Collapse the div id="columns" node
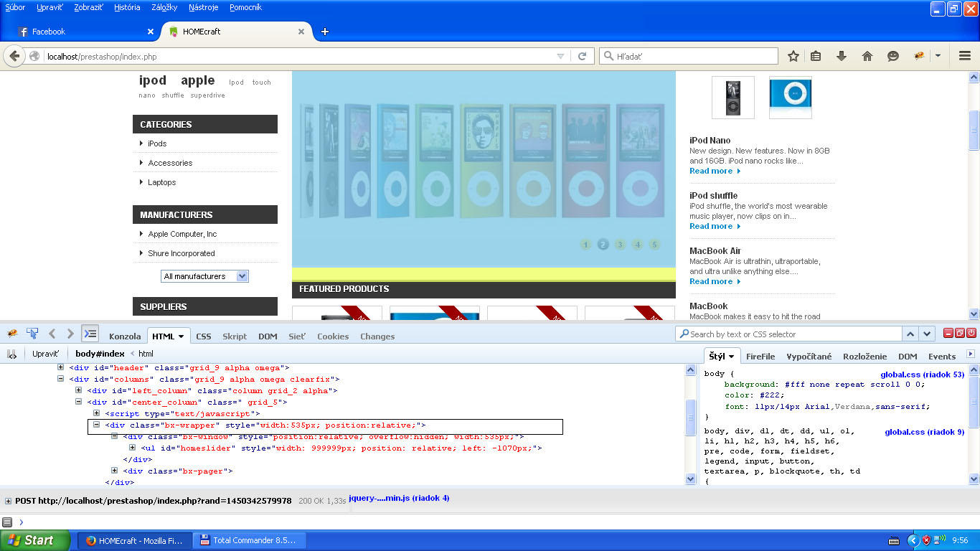This screenshot has width=980, height=551. tap(61, 379)
